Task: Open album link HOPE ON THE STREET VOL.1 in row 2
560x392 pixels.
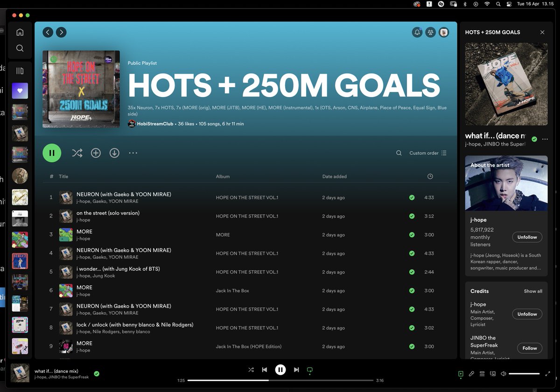Action: [x=247, y=216]
